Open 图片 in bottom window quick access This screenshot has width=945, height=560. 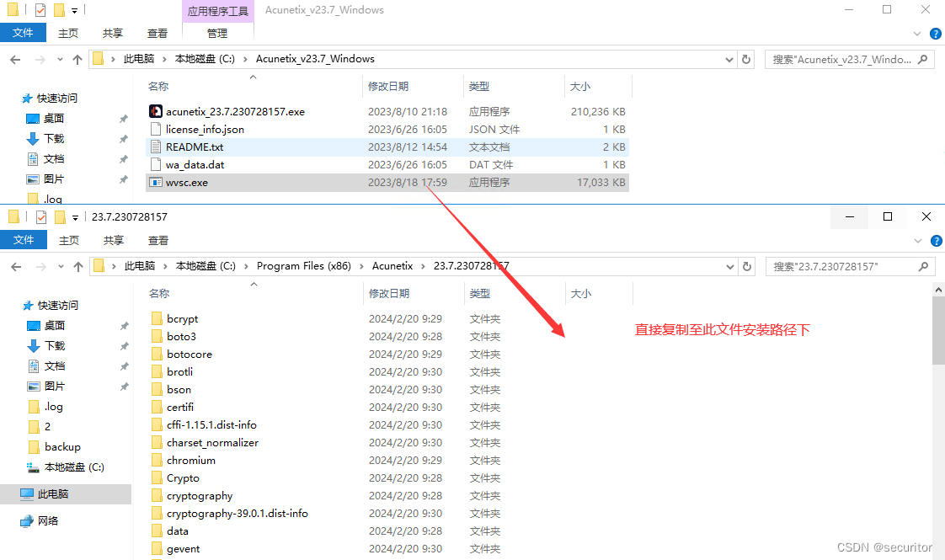pos(54,387)
